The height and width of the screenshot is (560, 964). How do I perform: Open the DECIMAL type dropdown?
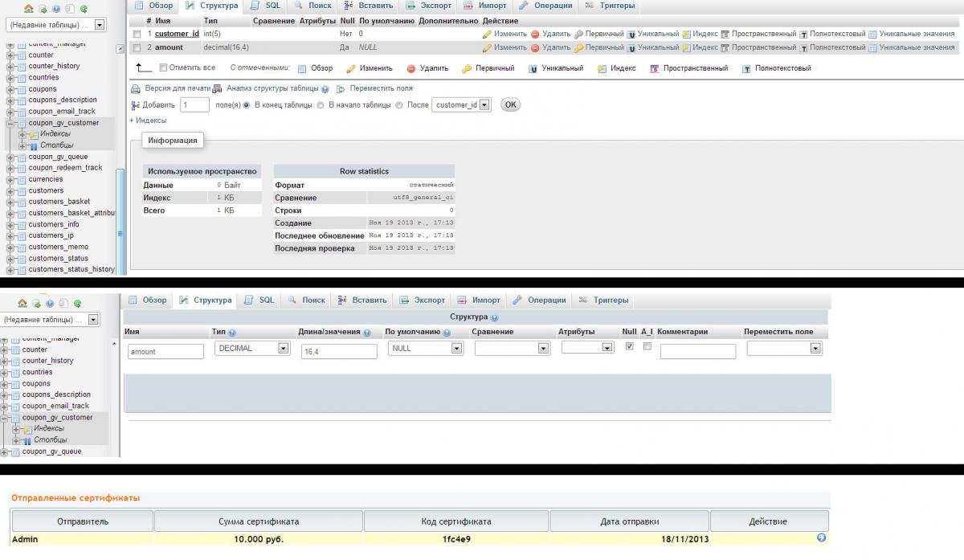click(251, 349)
